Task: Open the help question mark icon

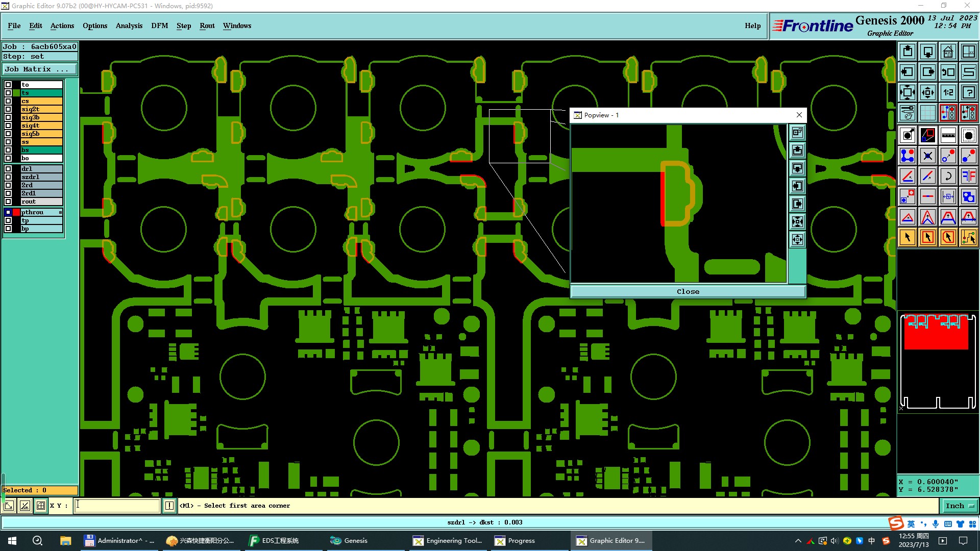Action: (x=968, y=92)
